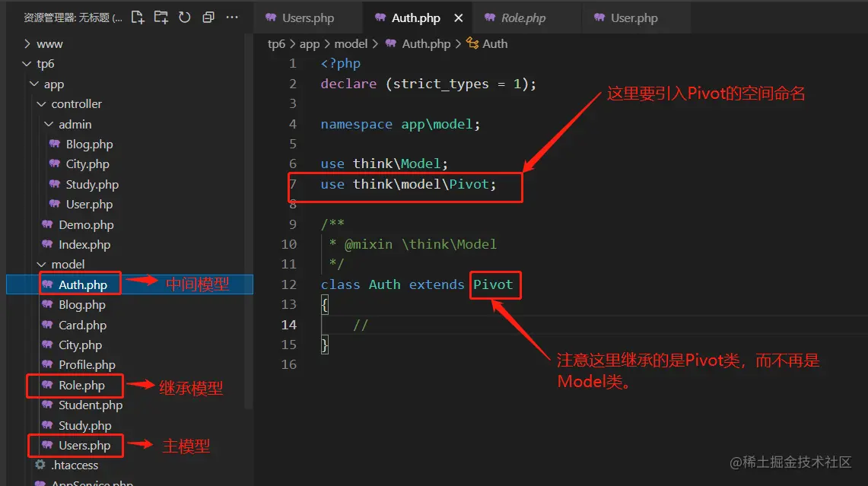Click line number 12 in the gutter
This screenshot has height=486, width=868.
(x=288, y=284)
